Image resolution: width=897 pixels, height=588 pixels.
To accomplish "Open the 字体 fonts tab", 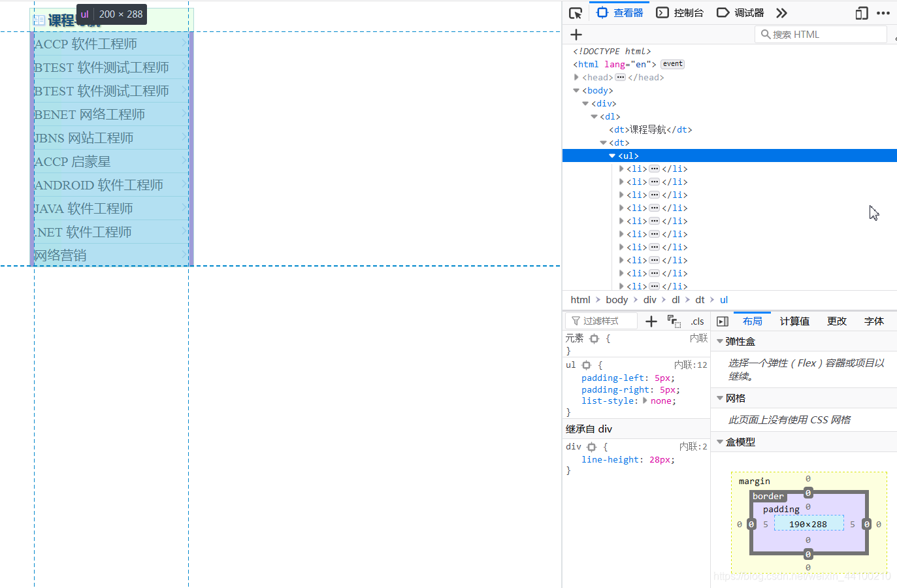I will pyautogui.click(x=873, y=321).
